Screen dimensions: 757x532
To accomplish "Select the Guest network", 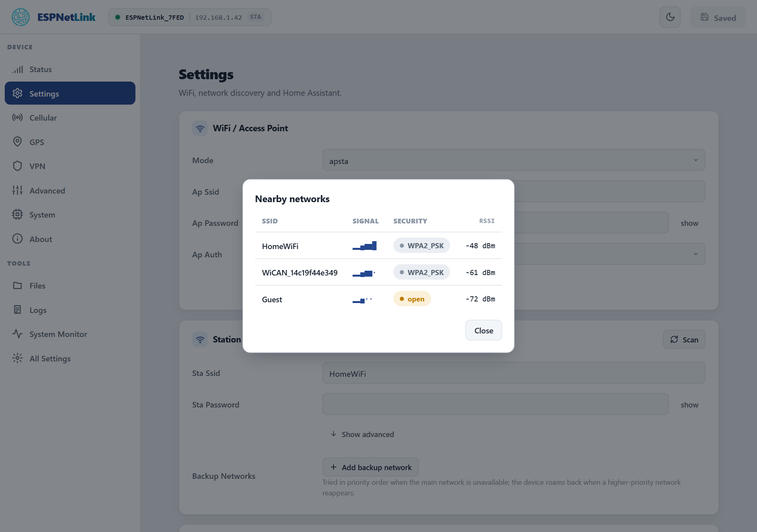I will [x=378, y=299].
